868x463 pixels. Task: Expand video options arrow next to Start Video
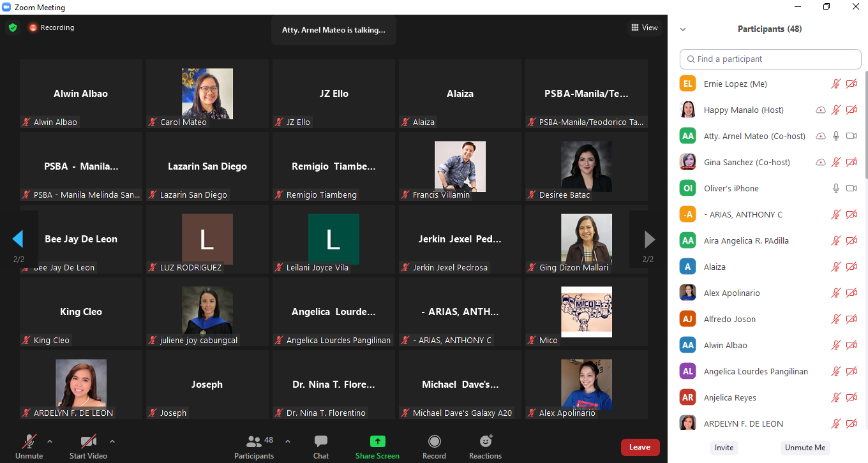(x=112, y=441)
